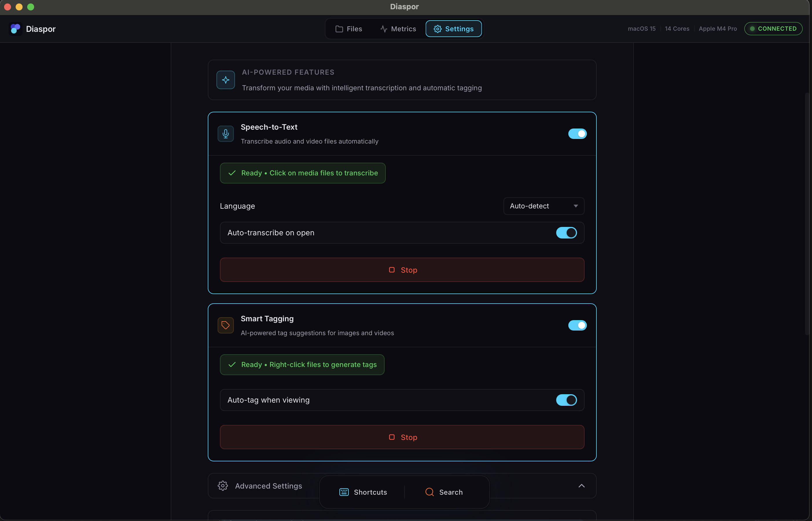The height and width of the screenshot is (521, 812).
Task: Disable the Smart Tagging toggle
Action: (577, 325)
